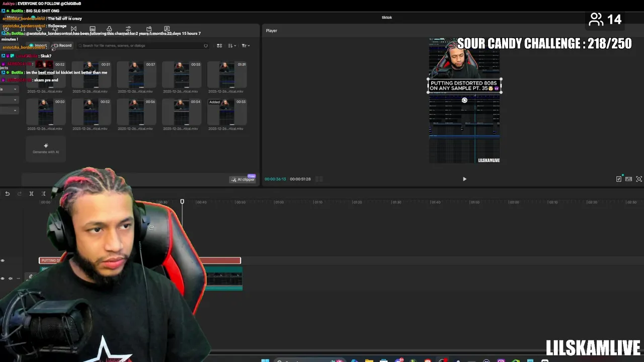The height and width of the screenshot is (362, 644).
Task: Click the TikTok-style icon in Player corner
Action: 619,179
